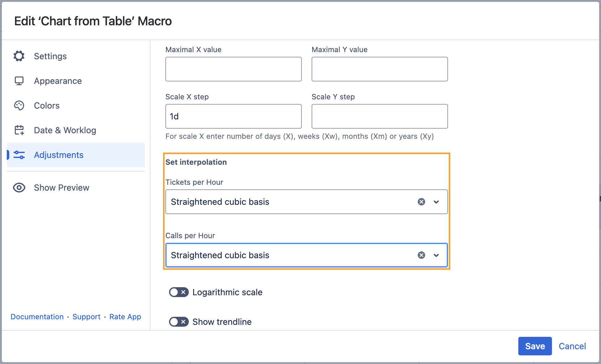Expand the Calls per Hour dropdown arrow
Viewport: 601px width, 364px height.
click(x=436, y=255)
